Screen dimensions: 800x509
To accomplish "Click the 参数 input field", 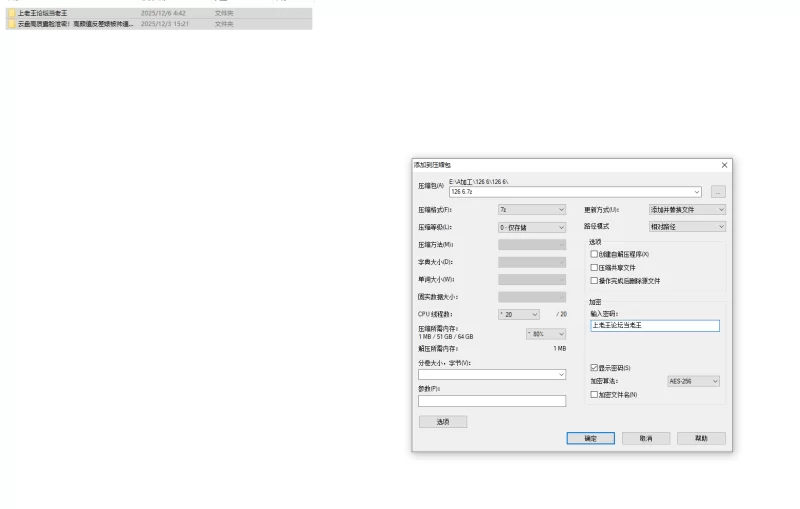I will (x=491, y=401).
